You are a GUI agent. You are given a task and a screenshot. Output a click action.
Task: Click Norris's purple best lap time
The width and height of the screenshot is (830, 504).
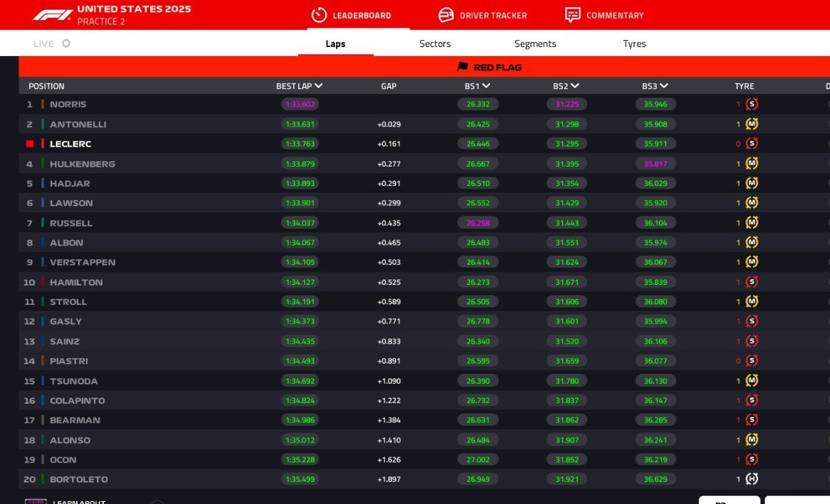[x=299, y=104]
